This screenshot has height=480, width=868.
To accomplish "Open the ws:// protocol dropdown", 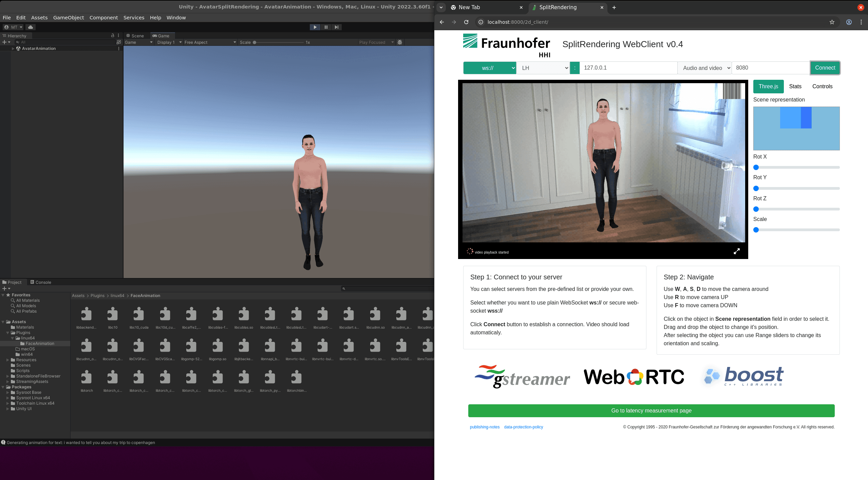I will click(489, 68).
